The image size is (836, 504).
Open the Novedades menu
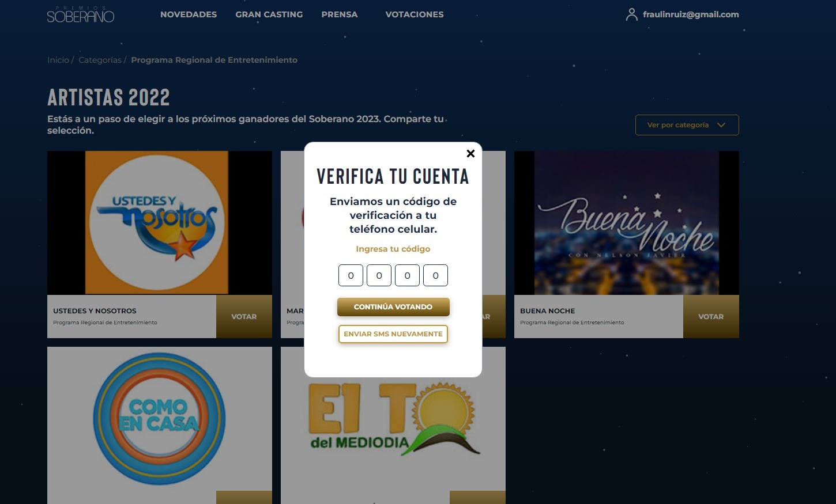(x=189, y=14)
